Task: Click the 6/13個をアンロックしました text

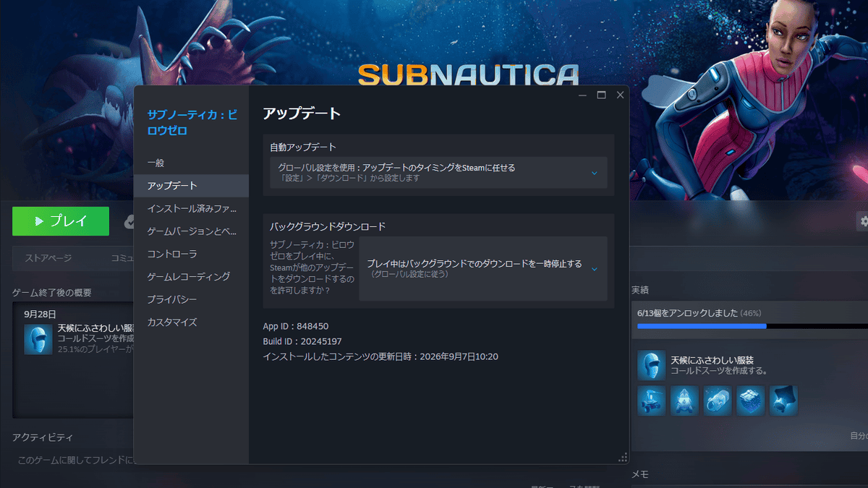Action: click(687, 313)
